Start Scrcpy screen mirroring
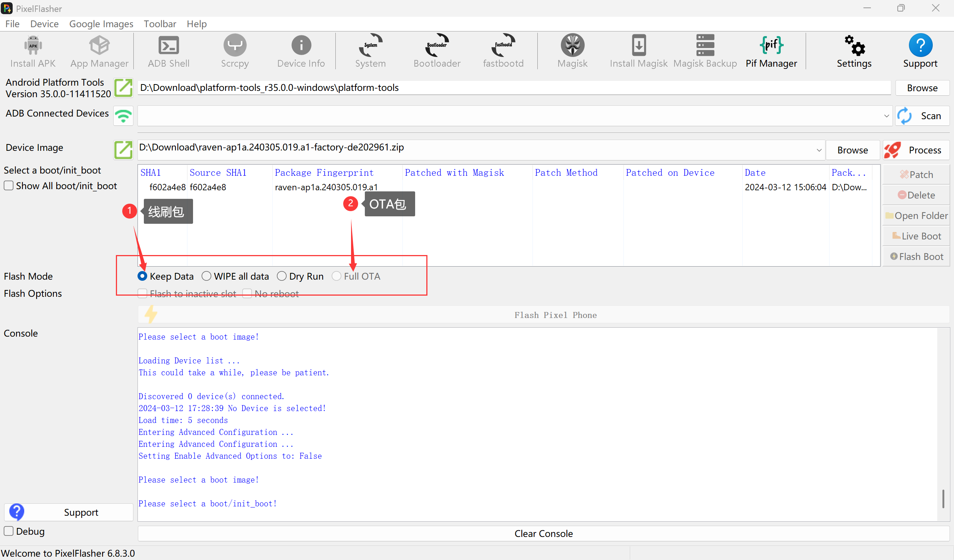The image size is (954, 560). click(235, 51)
